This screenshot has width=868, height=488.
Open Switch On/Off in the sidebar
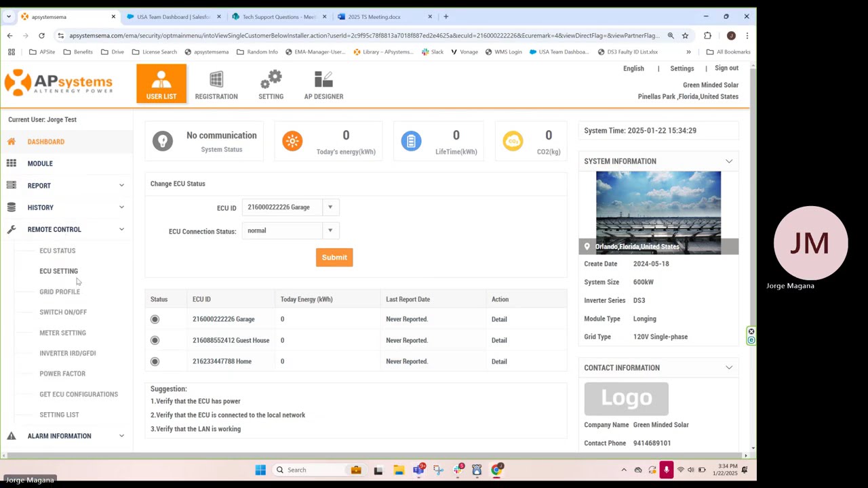pos(63,312)
